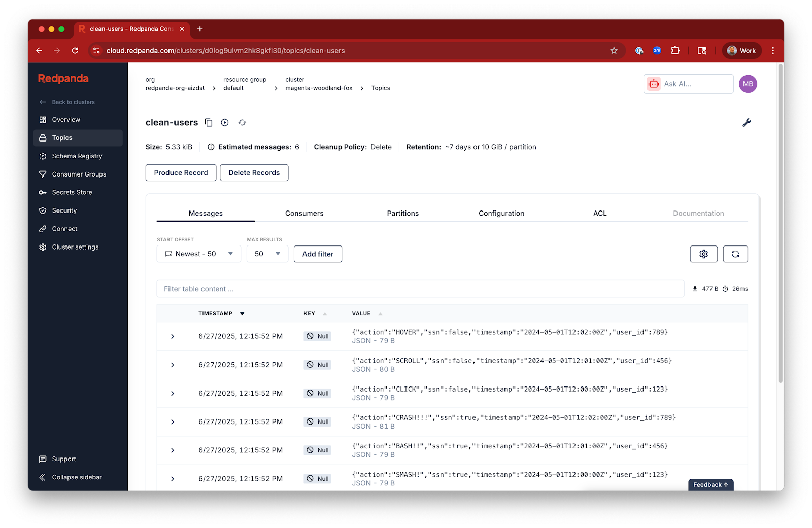Viewport: 812px width, 528px height.
Task: Expand the HOVER message row
Action: (x=173, y=336)
